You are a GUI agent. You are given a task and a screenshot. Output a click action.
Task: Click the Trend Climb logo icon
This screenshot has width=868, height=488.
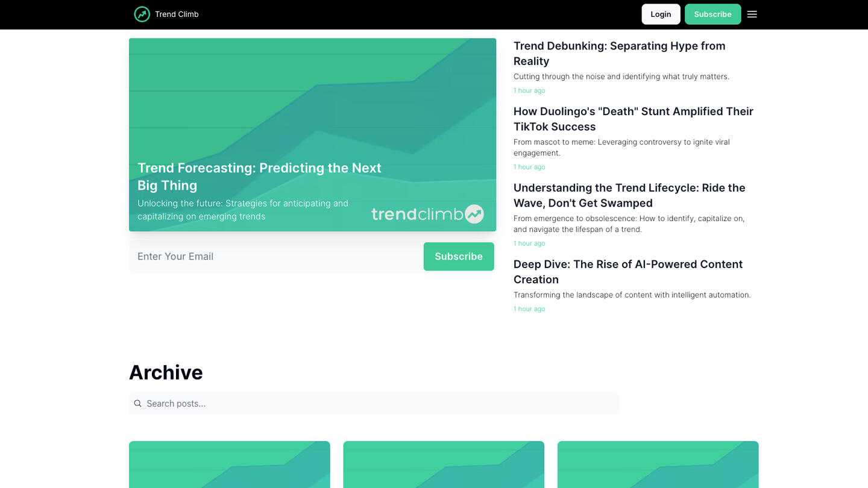[x=142, y=14]
